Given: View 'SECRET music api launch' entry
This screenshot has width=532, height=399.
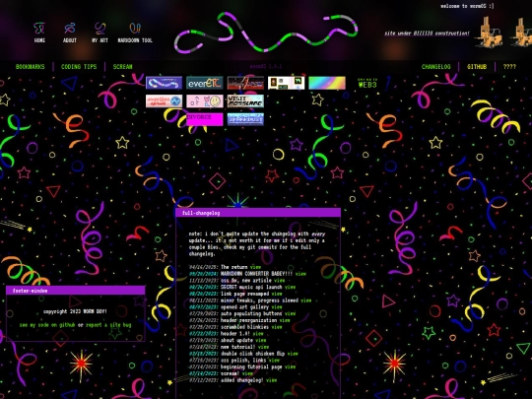Looking at the screenshot, I should [x=290, y=287].
